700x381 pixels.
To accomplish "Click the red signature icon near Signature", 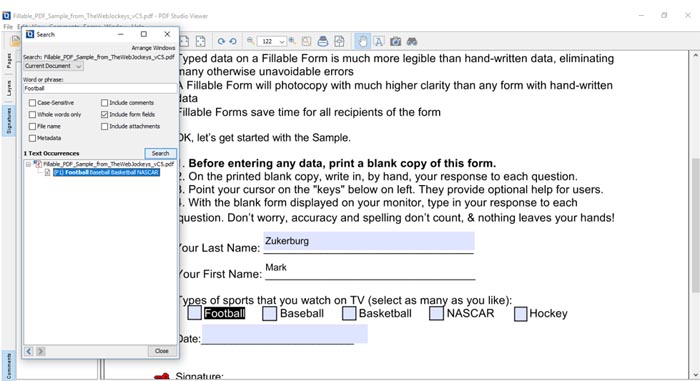I will point(162,377).
